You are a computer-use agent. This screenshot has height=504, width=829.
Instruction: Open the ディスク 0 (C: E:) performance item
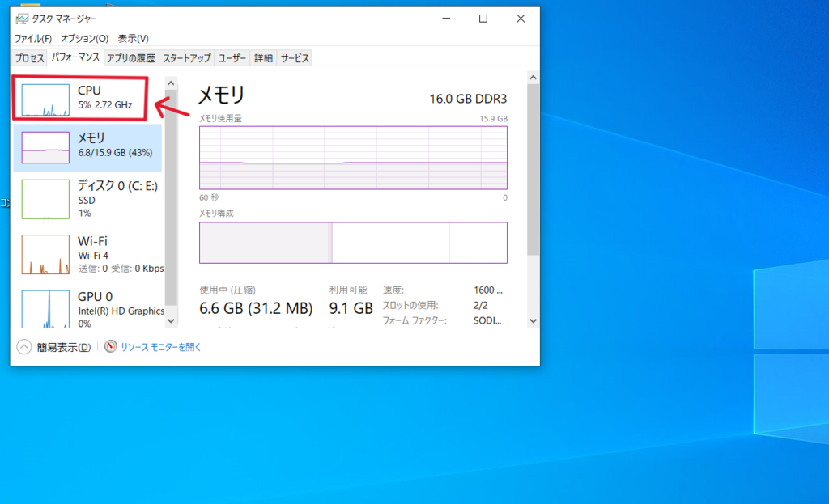pyautogui.click(x=87, y=198)
